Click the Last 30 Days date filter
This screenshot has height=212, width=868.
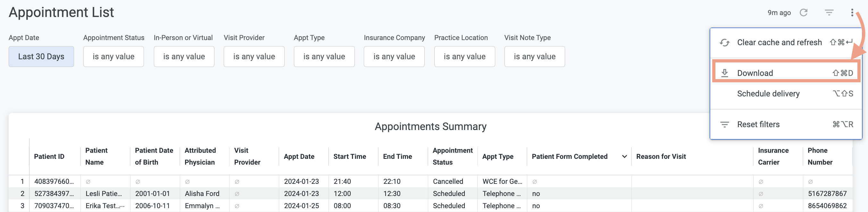coord(41,56)
